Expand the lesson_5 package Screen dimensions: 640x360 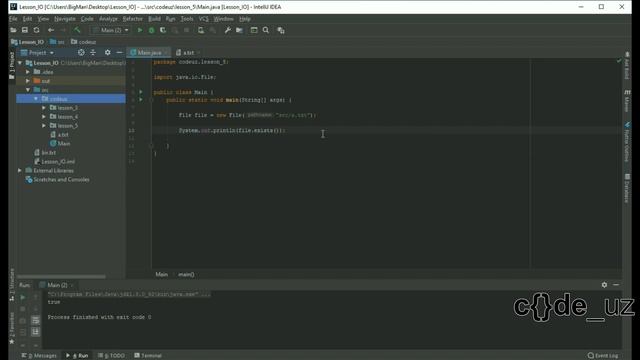[44, 126]
